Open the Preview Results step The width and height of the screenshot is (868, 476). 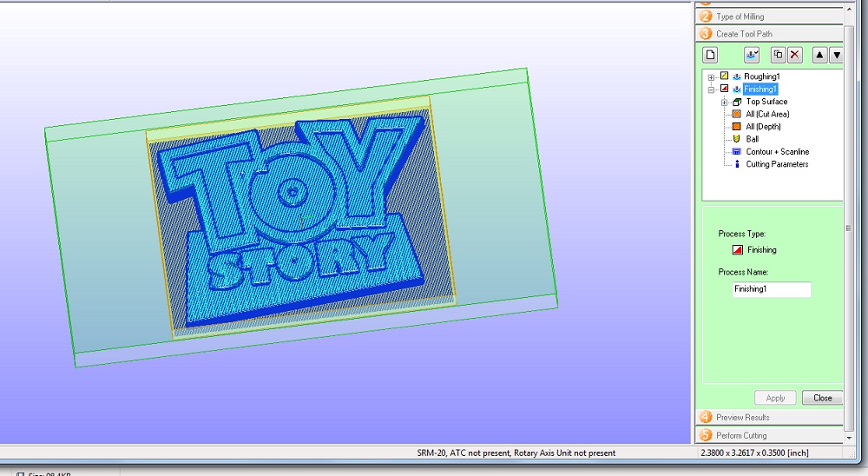point(769,417)
